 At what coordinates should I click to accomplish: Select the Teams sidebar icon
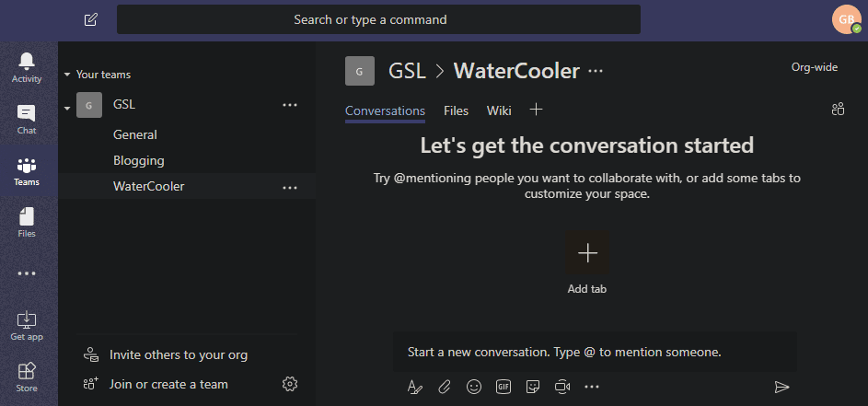click(27, 171)
